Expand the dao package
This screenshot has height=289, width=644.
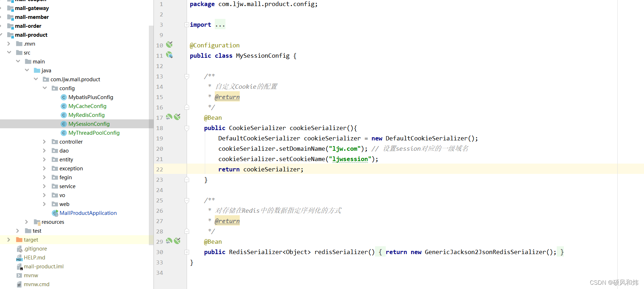(45, 150)
